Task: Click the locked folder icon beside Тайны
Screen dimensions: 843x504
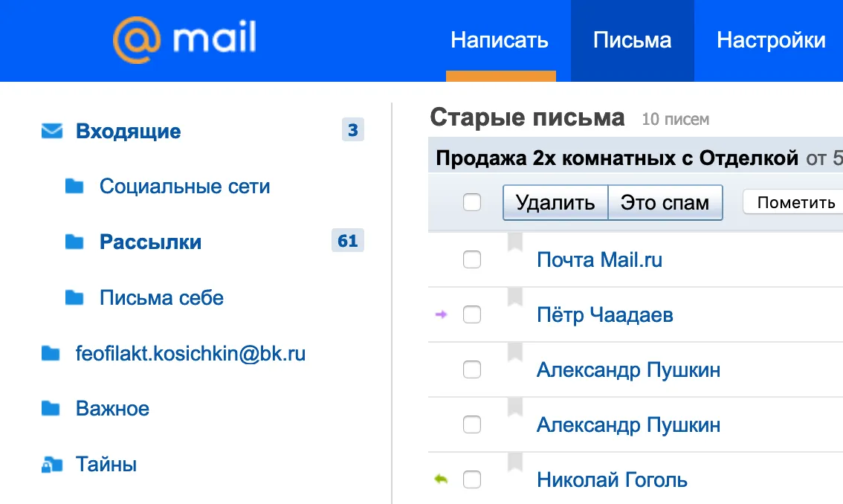Action: (x=52, y=464)
